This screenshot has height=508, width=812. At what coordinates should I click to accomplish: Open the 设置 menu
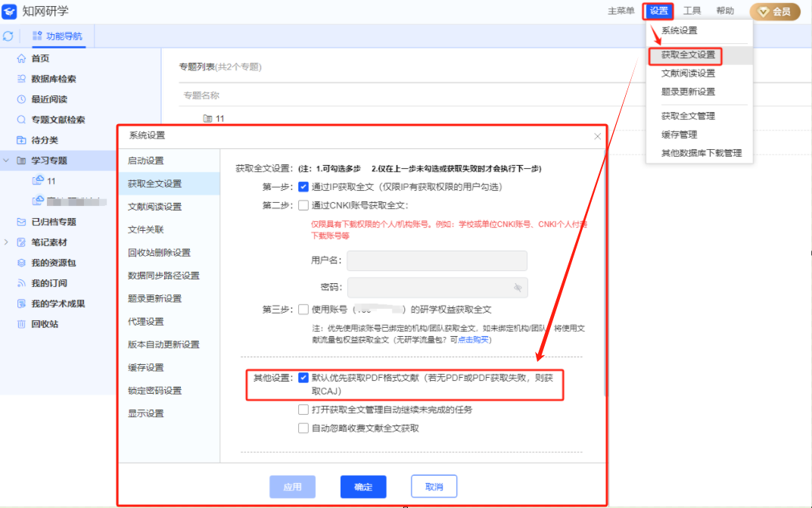coord(658,11)
